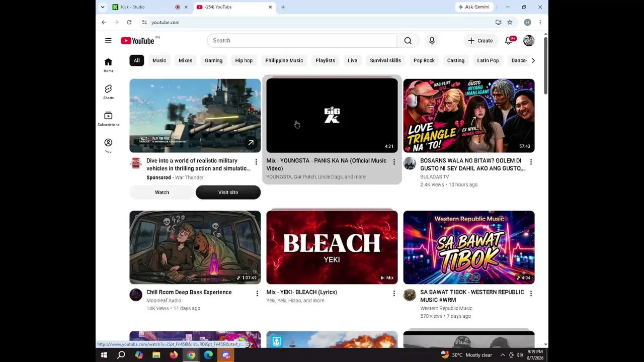Open more options for Chill Room Deep Bass
The image size is (644, 362).
point(257,294)
